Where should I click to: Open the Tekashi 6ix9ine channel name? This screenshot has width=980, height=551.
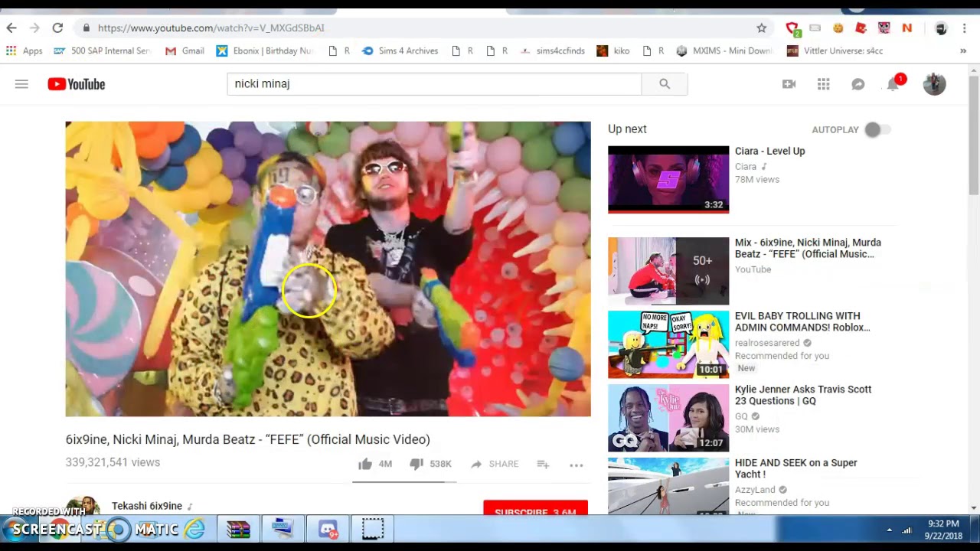click(x=147, y=506)
